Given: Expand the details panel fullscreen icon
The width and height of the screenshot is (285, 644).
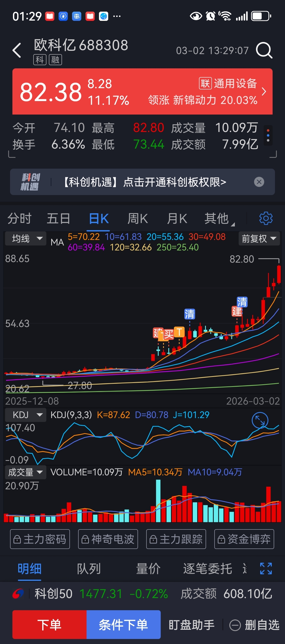Looking at the screenshot, I should pos(266,569).
